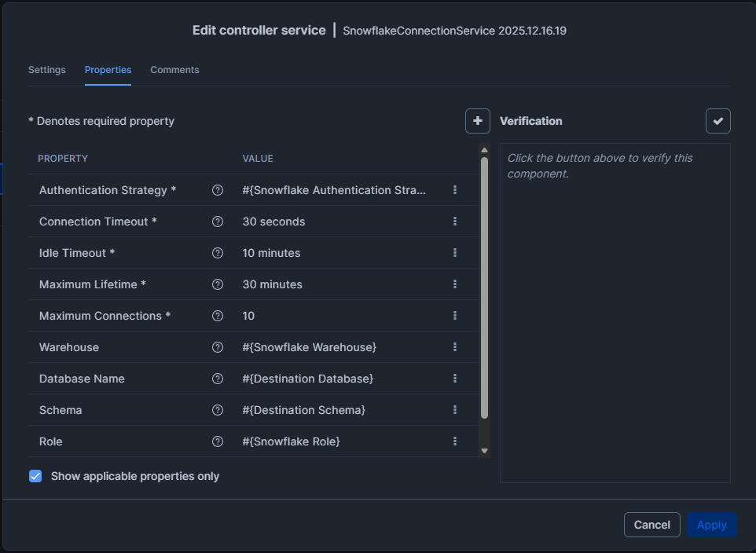The width and height of the screenshot is (756, 553).
Task: Cancel editing the controller service
Action: click(x=651, y=525)
